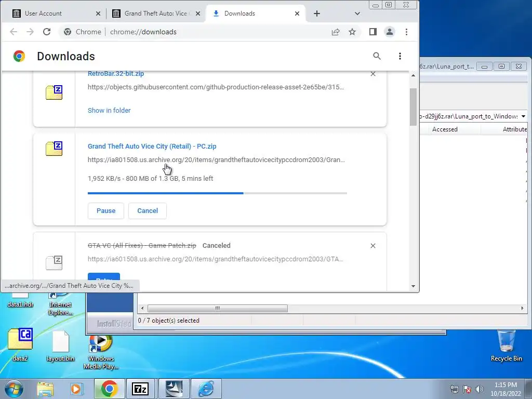The width and height of the screenshot is (532, 399).
Task: Click the downloads page scrollbar thumb
Action: tap(413, 107)
